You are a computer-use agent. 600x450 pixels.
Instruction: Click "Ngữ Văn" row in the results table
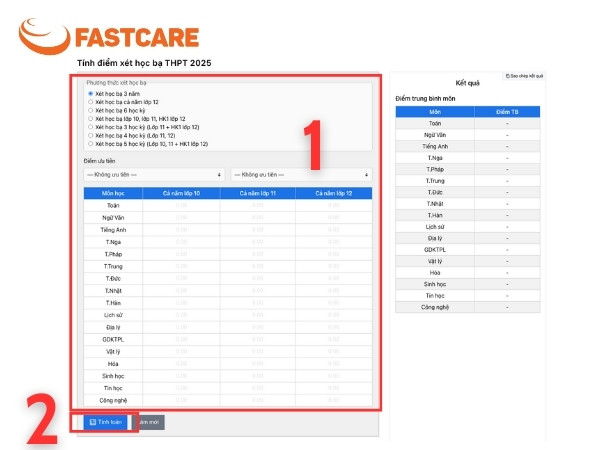click(468, 135)
